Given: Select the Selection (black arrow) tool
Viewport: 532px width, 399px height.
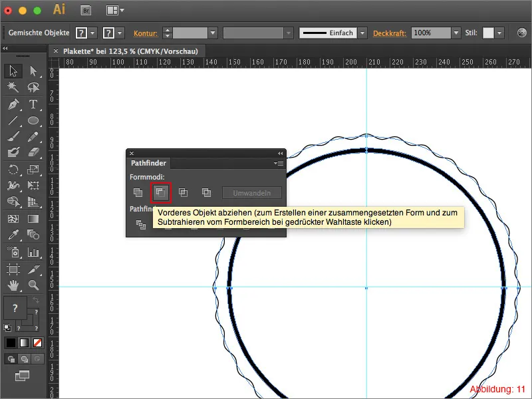Looking at the screenshot, I should click(x=13, y=71).
